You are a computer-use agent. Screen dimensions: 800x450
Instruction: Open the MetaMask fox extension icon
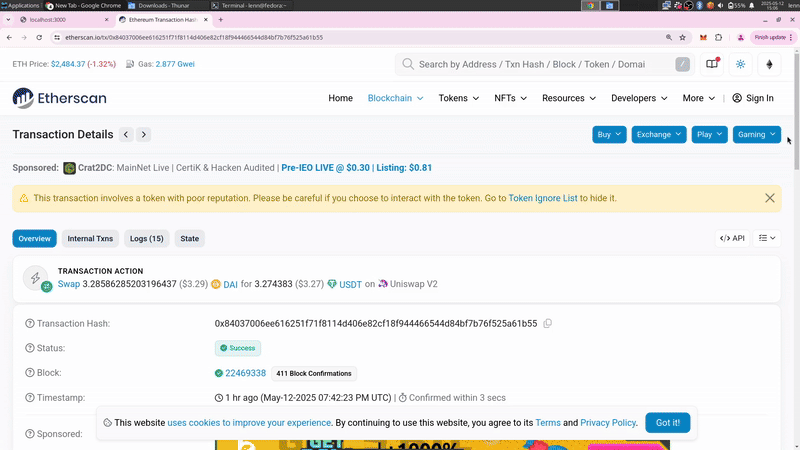coord(704,37)
